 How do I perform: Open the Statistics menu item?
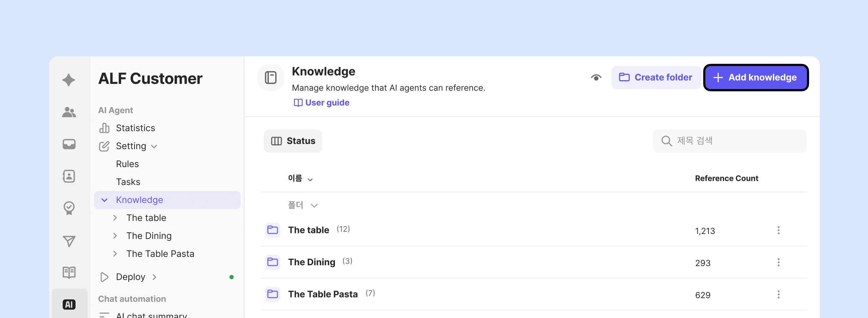[x=135, y=128]
